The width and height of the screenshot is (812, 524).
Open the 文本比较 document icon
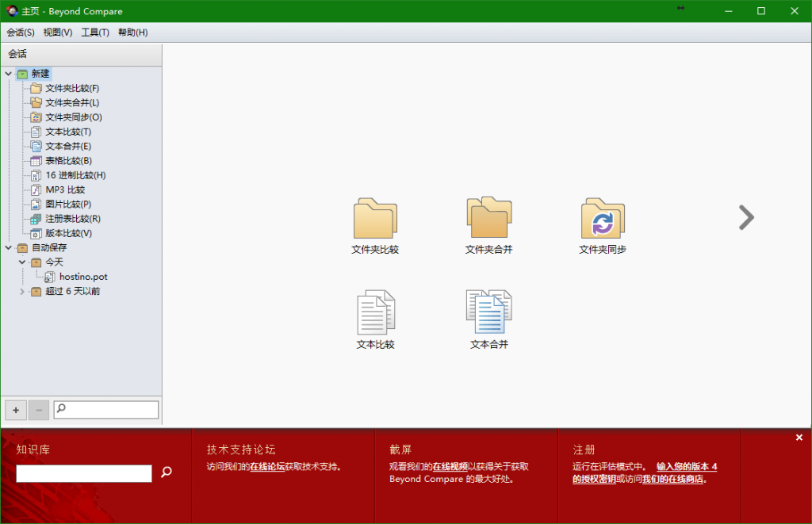(x=375, y=312)
